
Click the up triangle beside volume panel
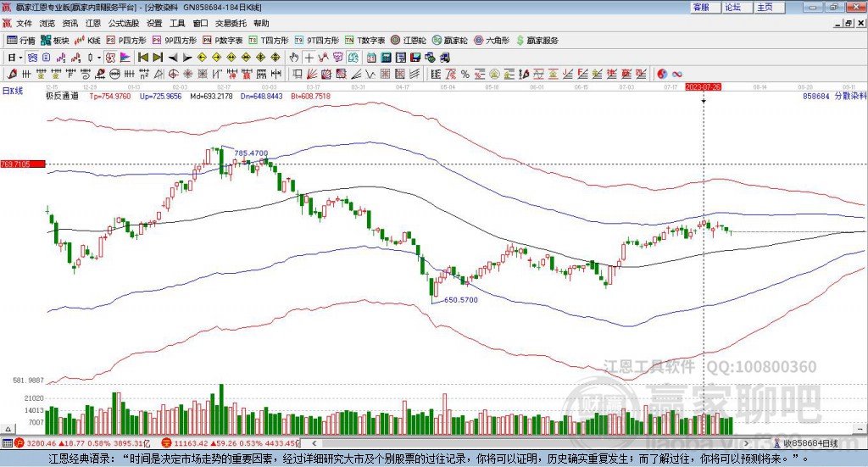click(x=8, y=429)
